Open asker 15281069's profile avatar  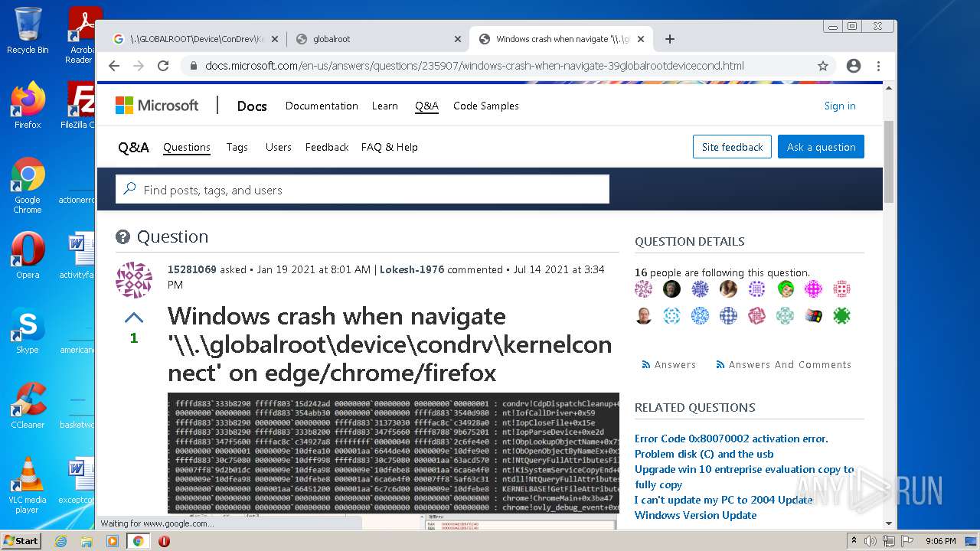pyautogui.click(x=134, y=279)
